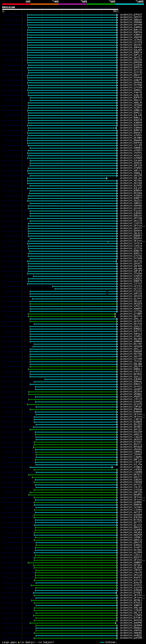Open hit UniRef100_C5XFP1

tap(131, 153)
